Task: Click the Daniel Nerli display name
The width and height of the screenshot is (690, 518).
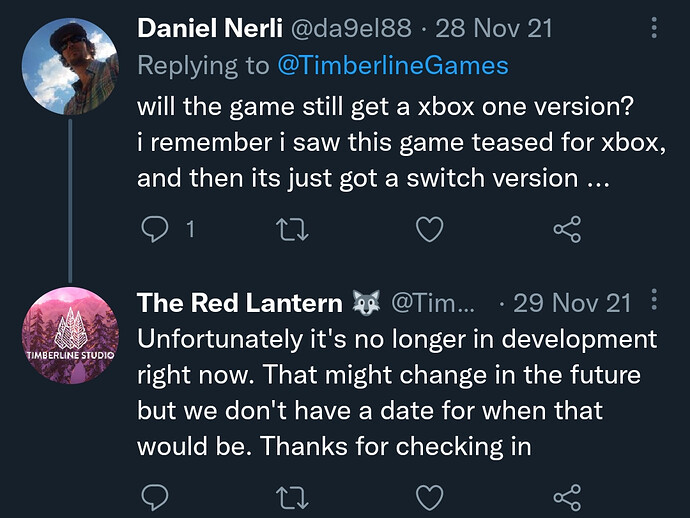Action: (210, 28)
